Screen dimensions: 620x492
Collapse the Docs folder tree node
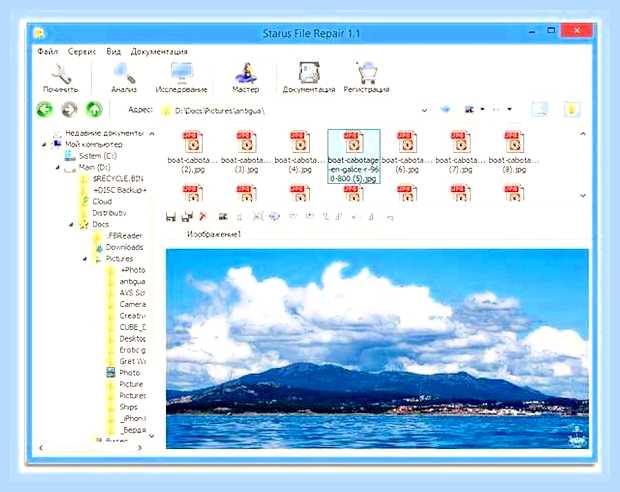coord(71,225)
